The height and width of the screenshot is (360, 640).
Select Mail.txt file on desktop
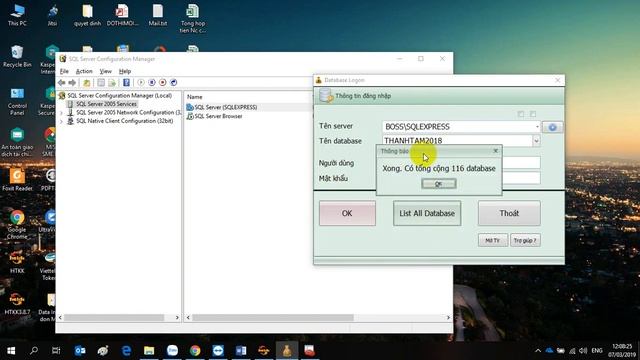[158, 15]
